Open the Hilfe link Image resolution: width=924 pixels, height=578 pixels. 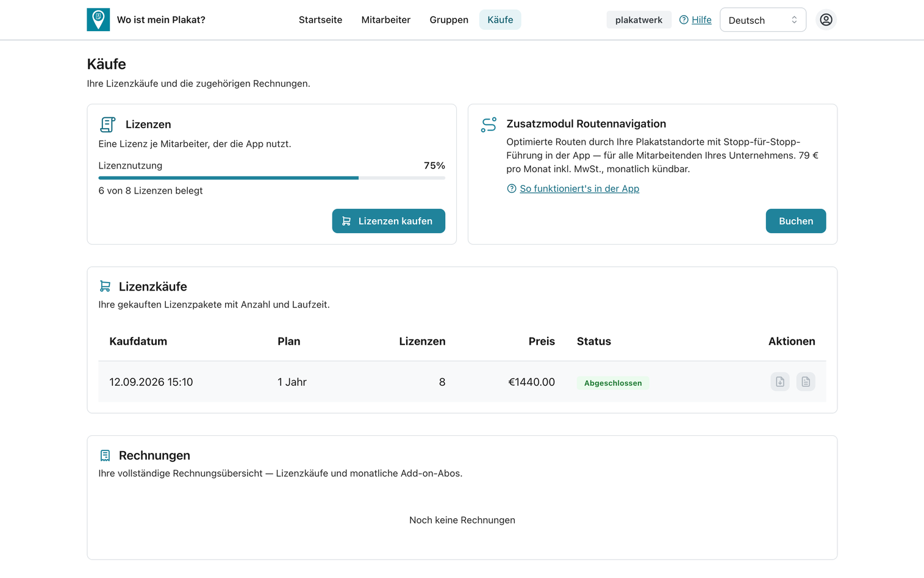(701, 20)
